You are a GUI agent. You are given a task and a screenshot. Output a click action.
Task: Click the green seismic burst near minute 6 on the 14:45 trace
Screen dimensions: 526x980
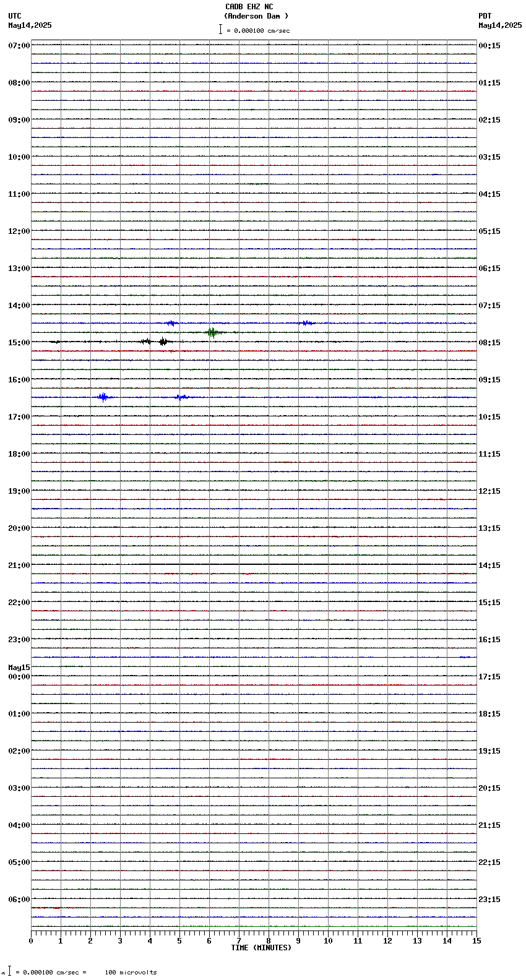pyautogui.click(x=212, y=332)
